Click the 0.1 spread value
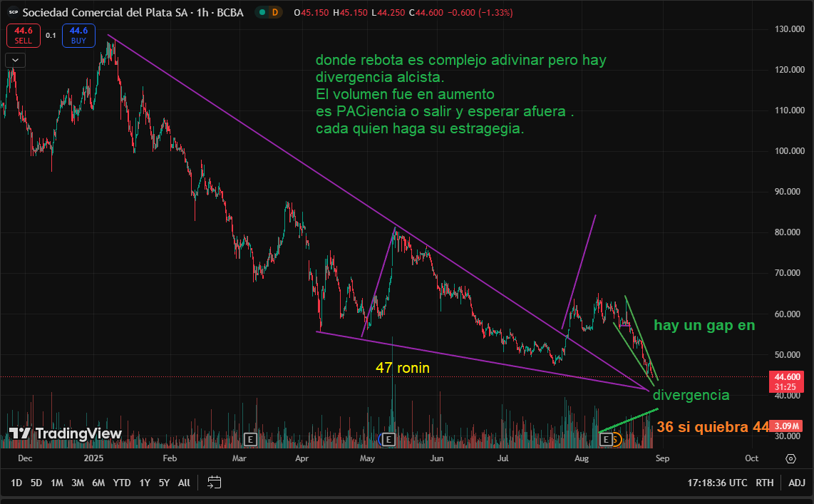This screenshot has height=504, width=814. (x=51, y=36)
